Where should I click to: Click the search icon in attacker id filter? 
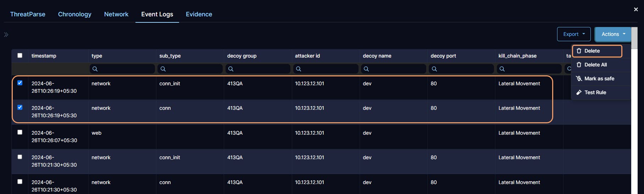pos(299,69)
